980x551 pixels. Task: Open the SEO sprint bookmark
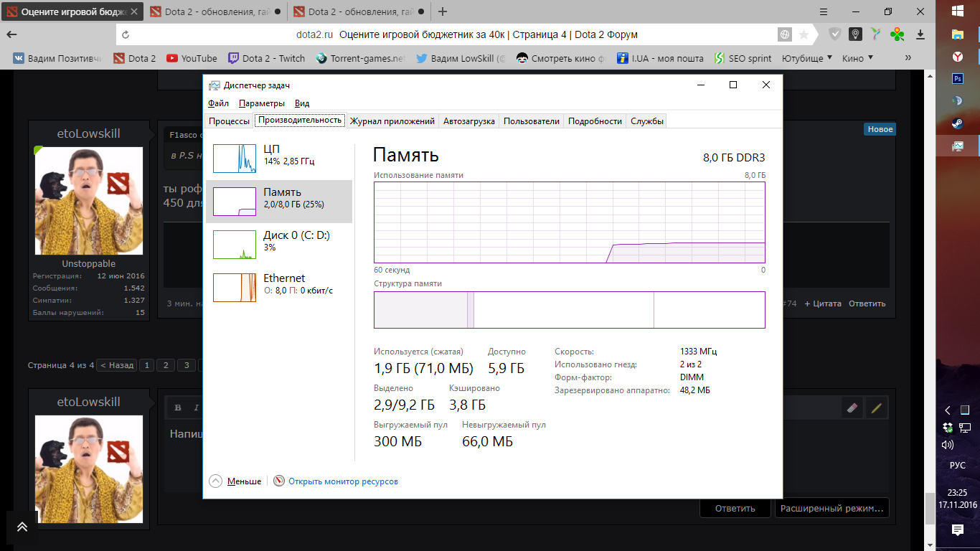pos(743,58)
